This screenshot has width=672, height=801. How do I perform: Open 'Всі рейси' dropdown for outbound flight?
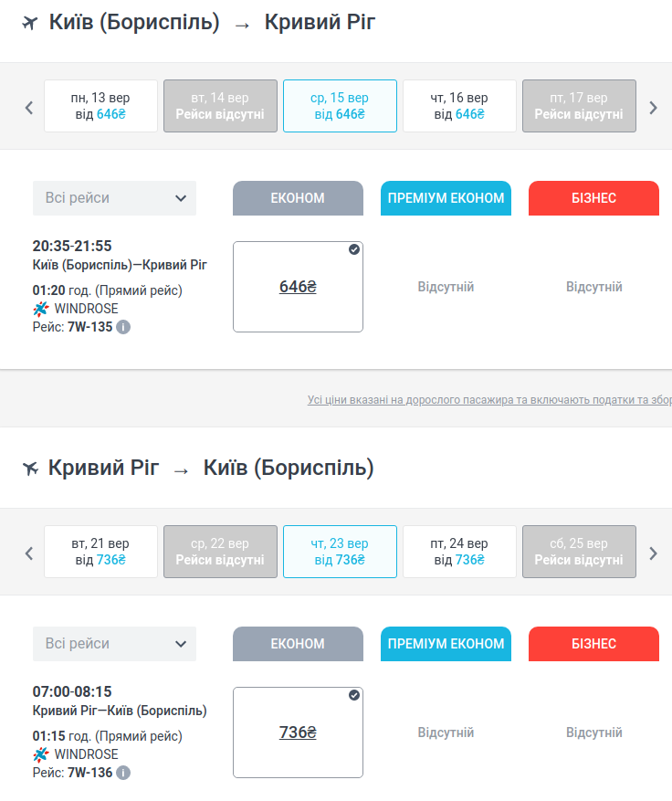pos(114,198)
